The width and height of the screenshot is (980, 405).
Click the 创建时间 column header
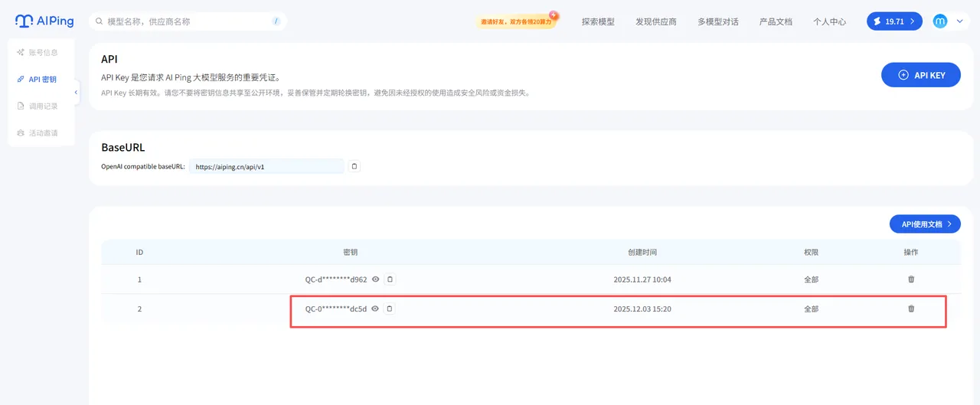642,252
